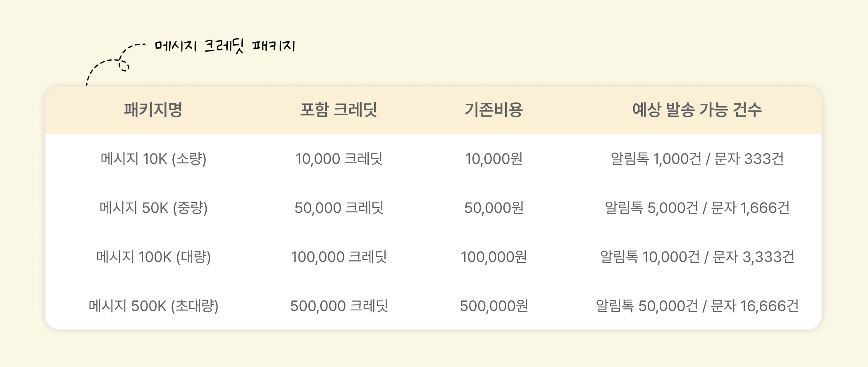
Task: Select the 기존비용 column header
Action: coord(494,110)
